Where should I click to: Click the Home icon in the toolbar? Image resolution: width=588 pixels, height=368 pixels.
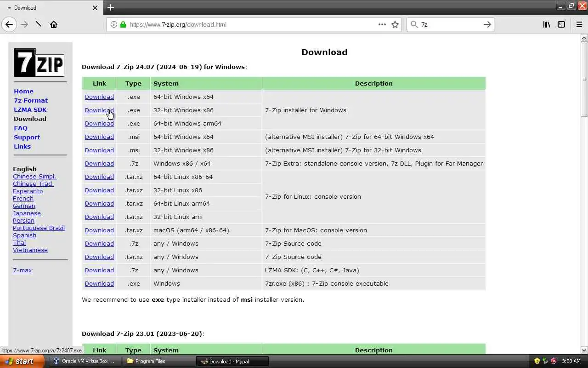[54, 24]
